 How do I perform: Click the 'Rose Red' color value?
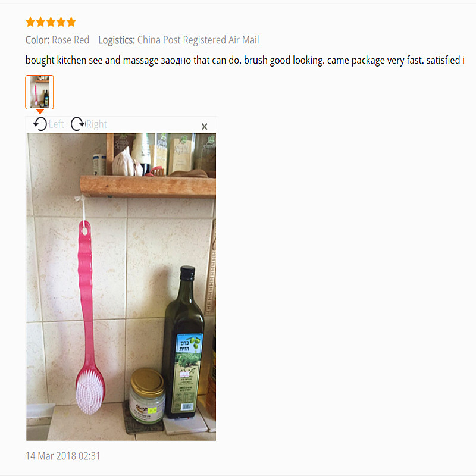coord(70,40)
